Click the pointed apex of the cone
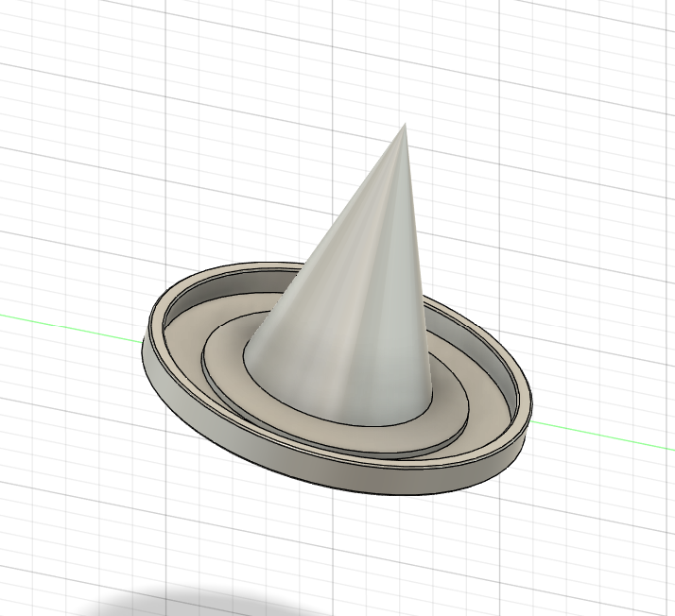 tap(405, 125)
